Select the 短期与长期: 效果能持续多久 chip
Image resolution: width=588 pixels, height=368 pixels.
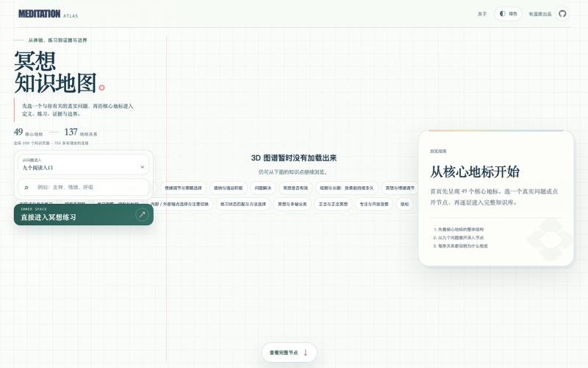346,188
